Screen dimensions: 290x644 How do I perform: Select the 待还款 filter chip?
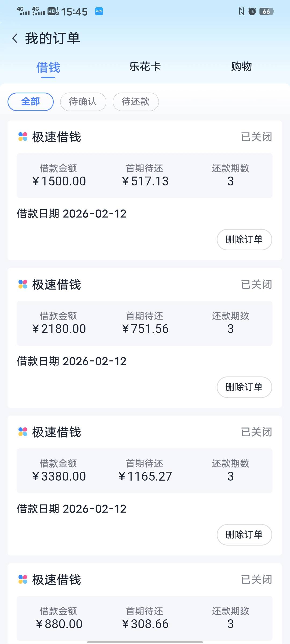(x=136, y=102)
